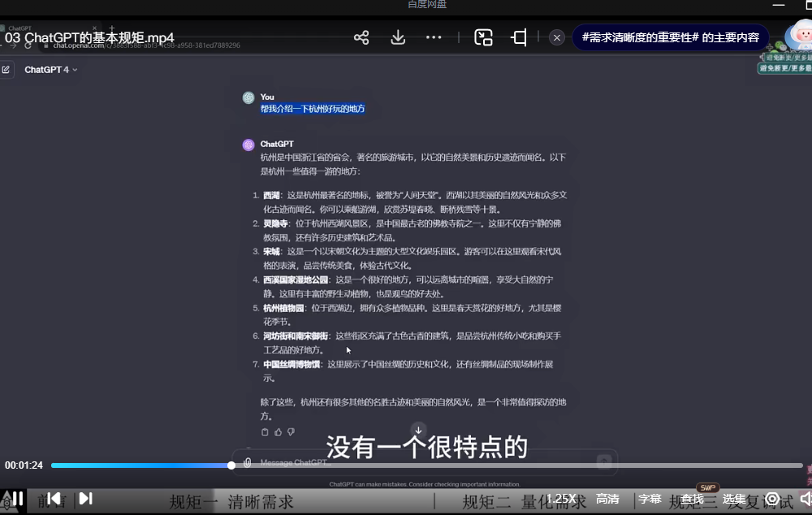Dismiss the AI summary suggestion bubble
812x515 pixels.
(557, 37)
